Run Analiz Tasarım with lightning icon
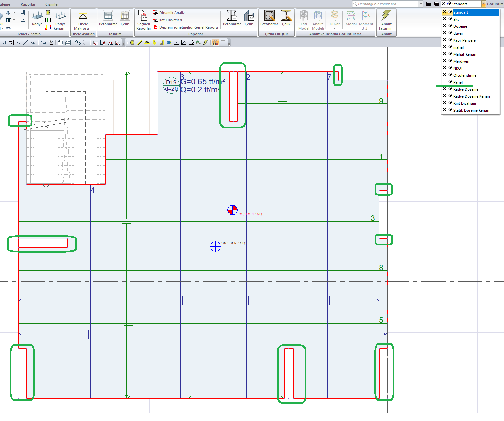504x421 pixels. coord(386,20)
